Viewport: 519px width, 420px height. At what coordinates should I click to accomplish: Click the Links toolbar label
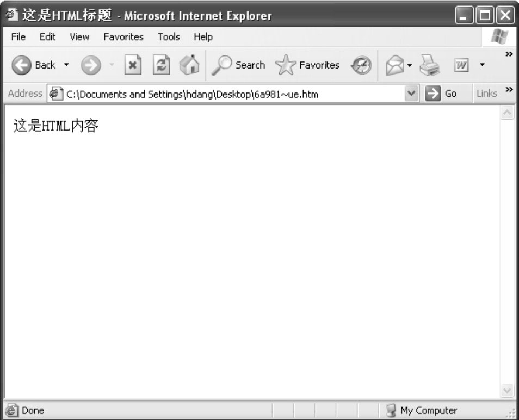click(487, 94)
